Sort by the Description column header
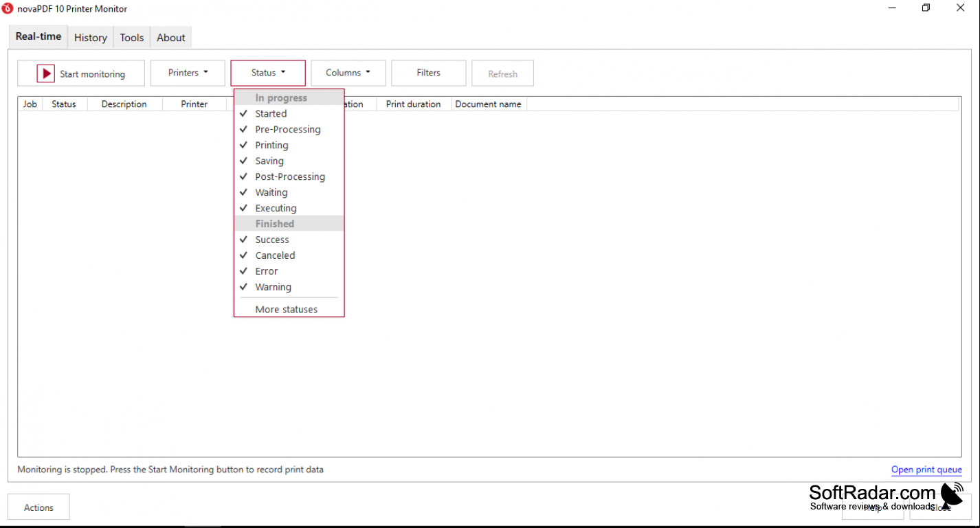The height and width of the screenshot is (528, 980). (x=124, y=104)
